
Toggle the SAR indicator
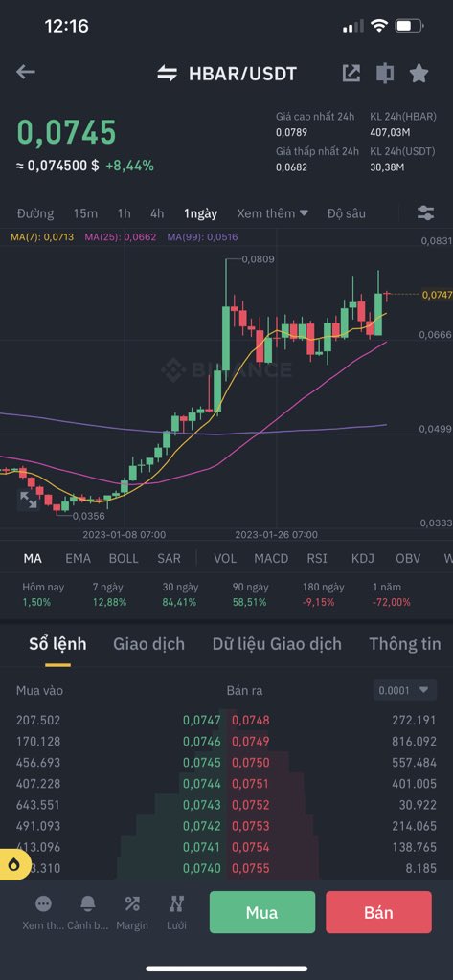[169, 558]
